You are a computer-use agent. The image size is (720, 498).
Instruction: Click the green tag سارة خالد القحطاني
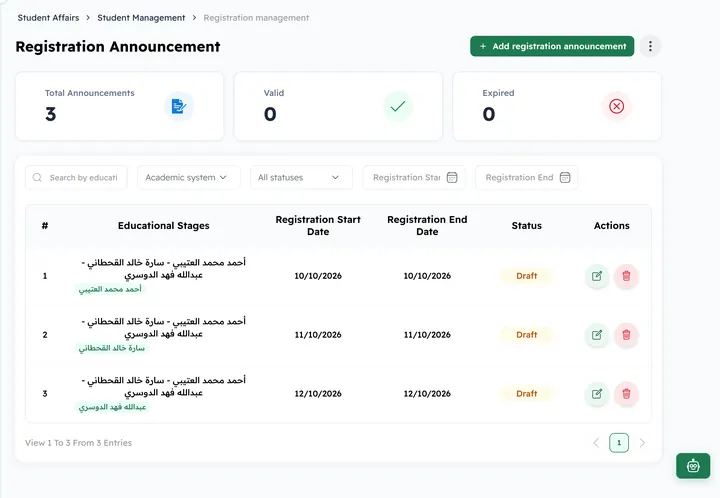[x=112, y=348]
